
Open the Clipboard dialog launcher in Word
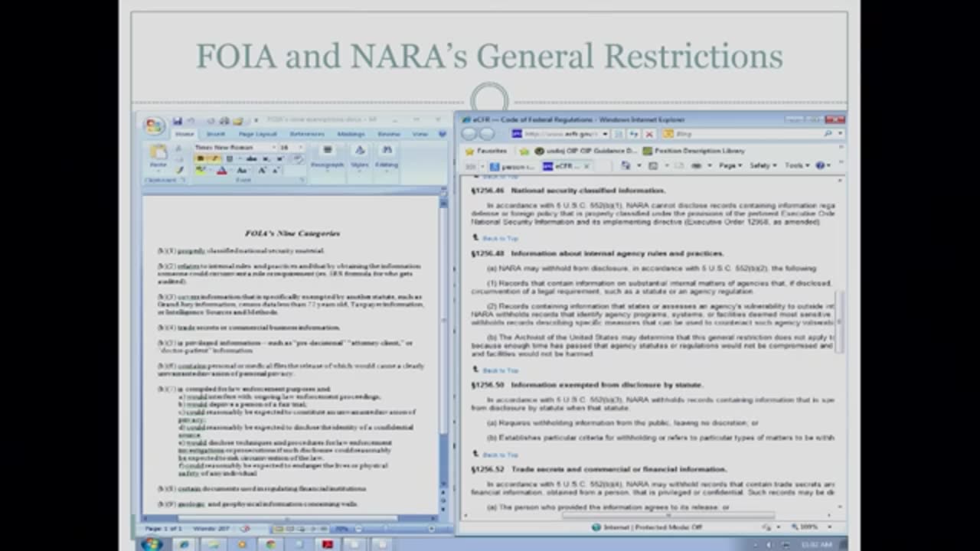tap(182, 180)
